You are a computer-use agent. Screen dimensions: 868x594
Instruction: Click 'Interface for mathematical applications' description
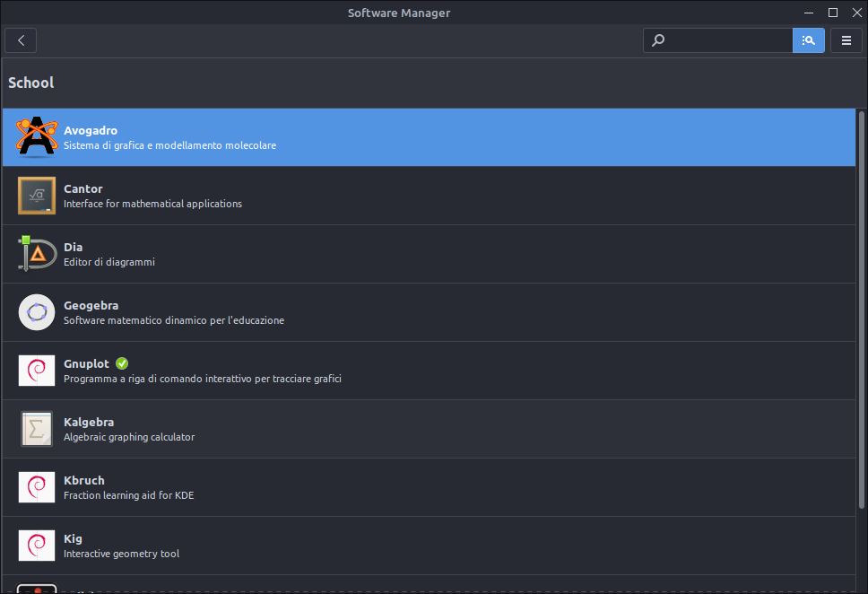pos(152,204)
